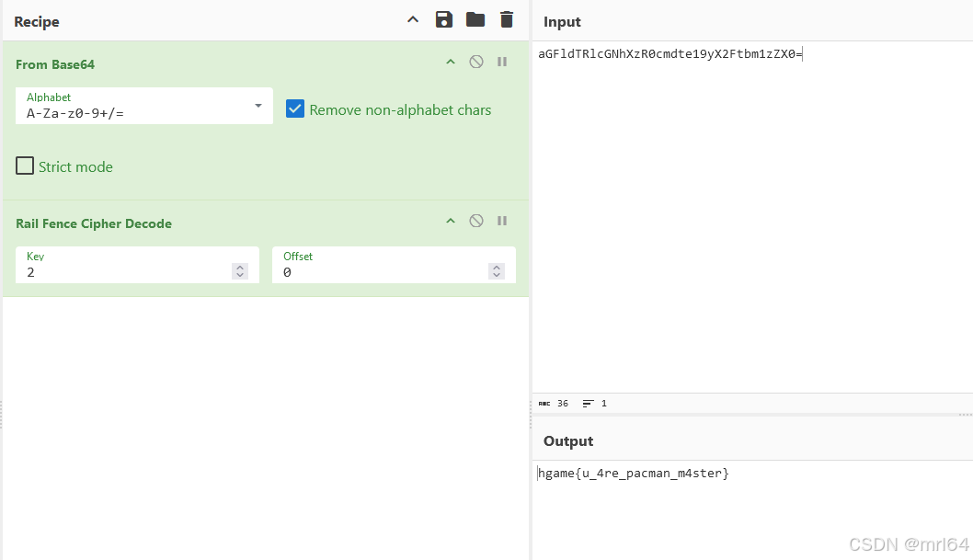
Task: Collapse the From Base64 operation
Action: (x=451, y=63)
